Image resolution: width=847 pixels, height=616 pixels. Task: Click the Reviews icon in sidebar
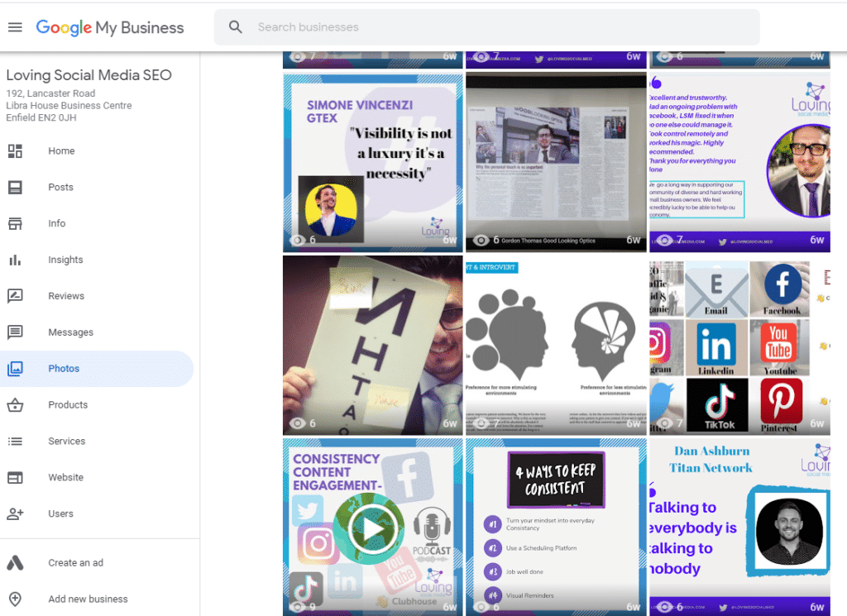(15, 296)
